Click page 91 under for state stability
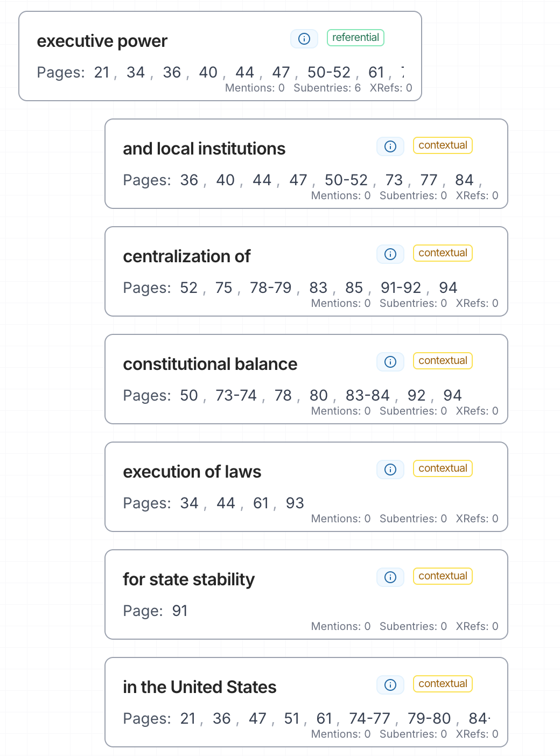The width and height of the screenshot is (560, 756). coord(180,611)
